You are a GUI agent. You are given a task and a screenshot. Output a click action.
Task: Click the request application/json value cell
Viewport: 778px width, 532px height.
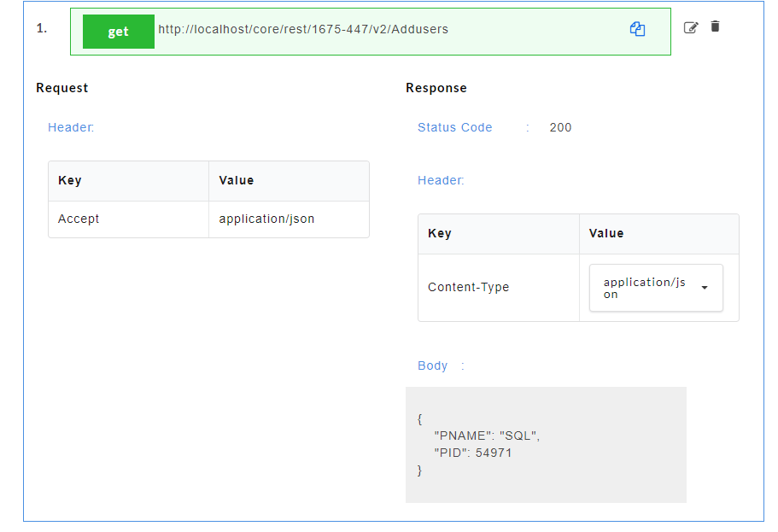266,219
